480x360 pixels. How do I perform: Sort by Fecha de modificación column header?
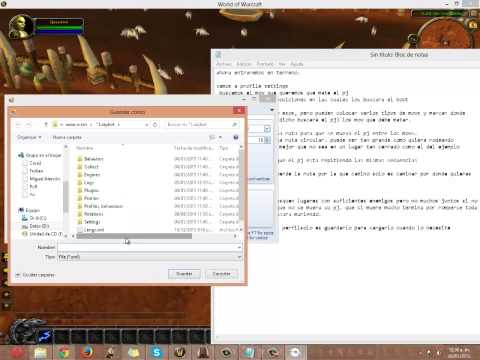[193, 148]
